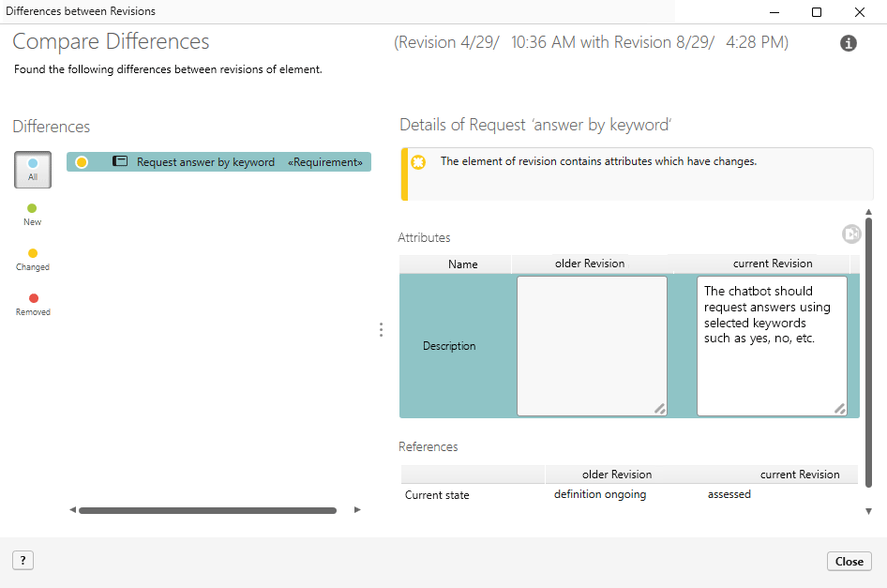Click the current Revision description text box
The image size is (887, 588).
(772, 345)
